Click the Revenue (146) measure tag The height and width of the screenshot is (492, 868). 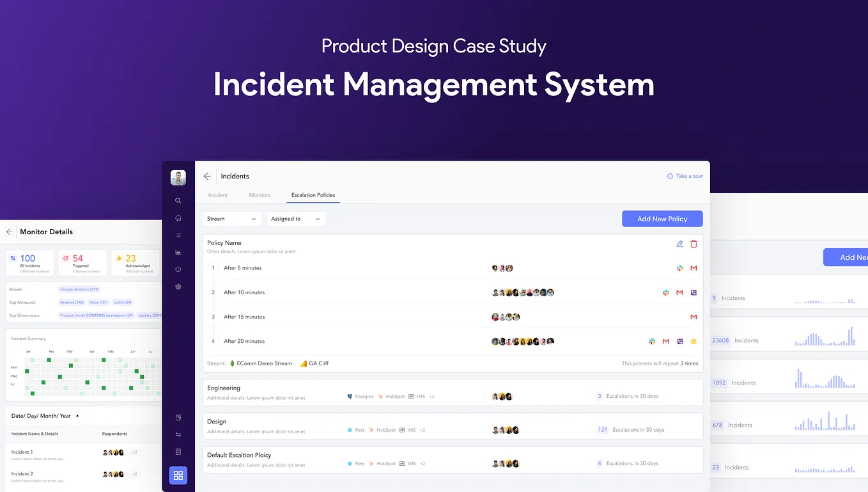tap(72, 303)
